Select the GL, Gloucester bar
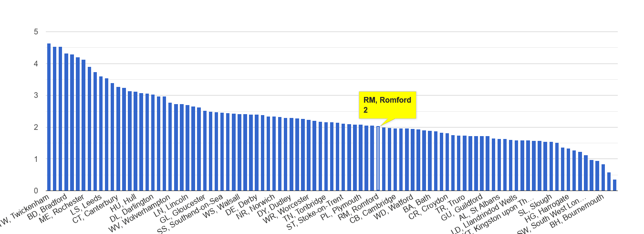644x234 pixels. (x=205, y=151)
